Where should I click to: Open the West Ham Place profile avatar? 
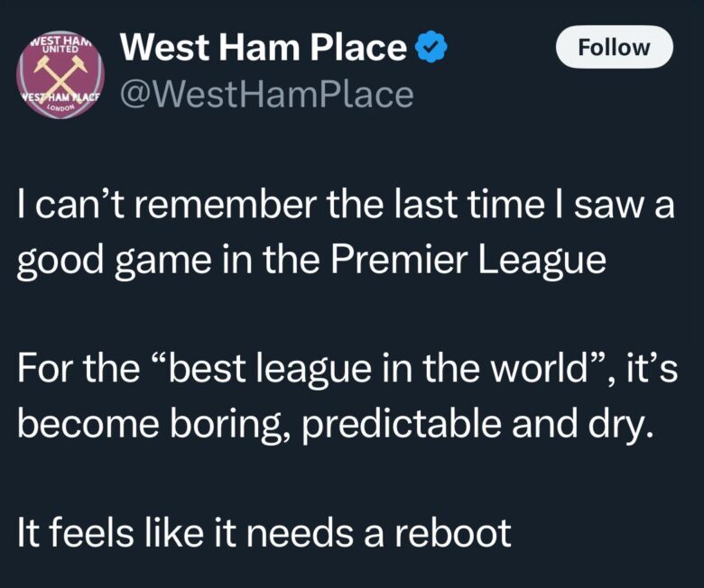point(61,75)
